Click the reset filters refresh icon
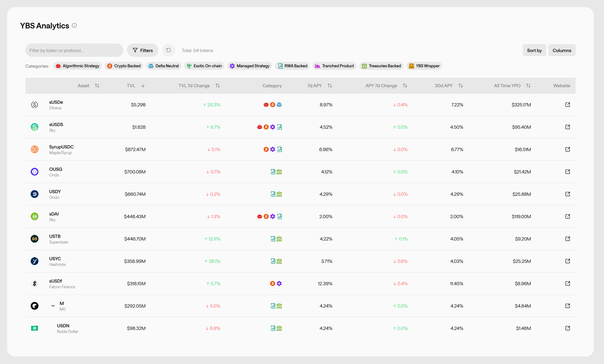This screenshot has height=364, width=604. 168,50
